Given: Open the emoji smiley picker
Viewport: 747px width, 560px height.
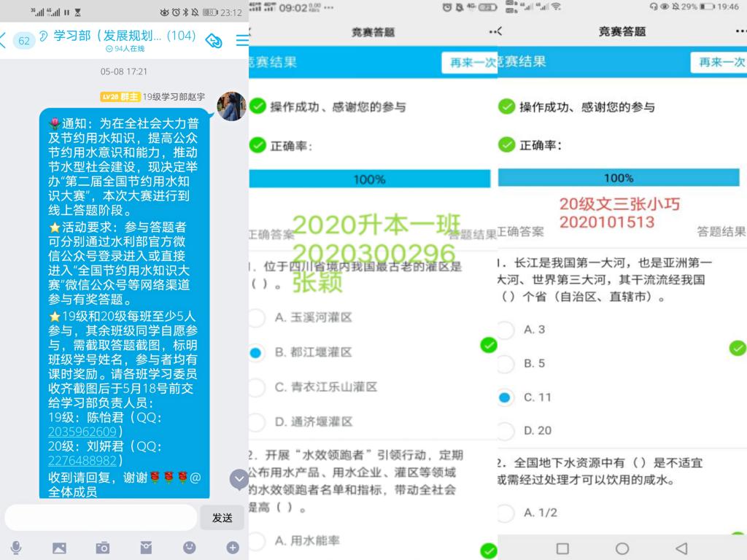Looking at the screenshot, I should (189, 547).
